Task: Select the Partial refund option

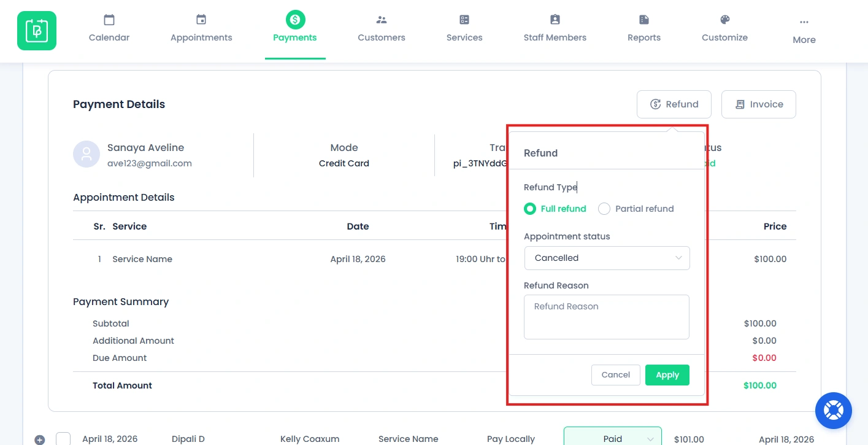Action: click(636, 209)
